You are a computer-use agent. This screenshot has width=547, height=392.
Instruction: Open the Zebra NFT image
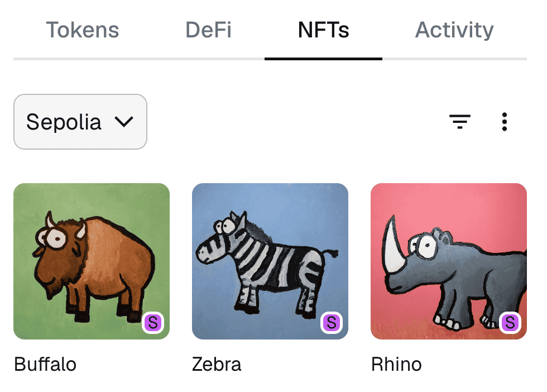[x=270, y=261]
